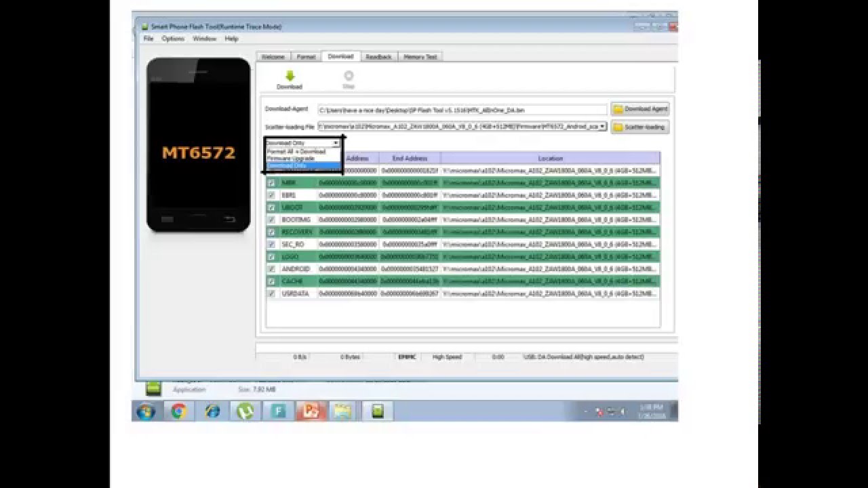Click the MT6572 phone image
868x488 pixels.
198,145
